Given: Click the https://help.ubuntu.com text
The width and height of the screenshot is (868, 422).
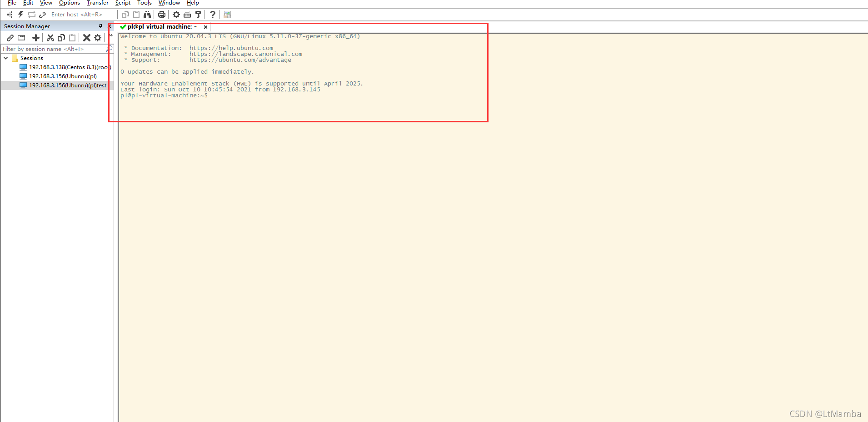Looking at the screenshot, I should (231, 48).
